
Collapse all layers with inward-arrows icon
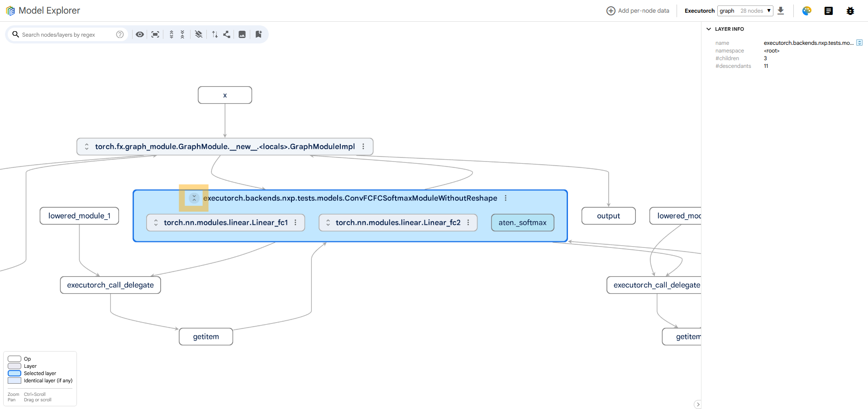coord(182,34)
